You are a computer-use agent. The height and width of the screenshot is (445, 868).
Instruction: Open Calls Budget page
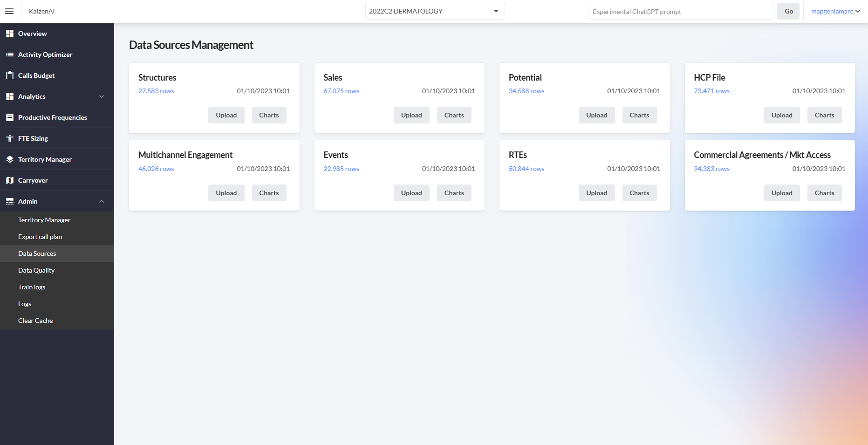click(x=57, y=75)
